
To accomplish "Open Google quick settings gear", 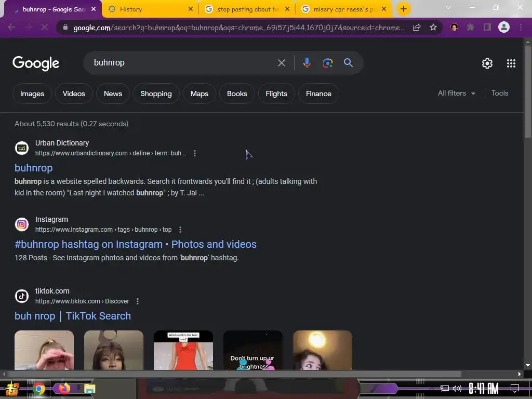I will click(x=487, y=63).
